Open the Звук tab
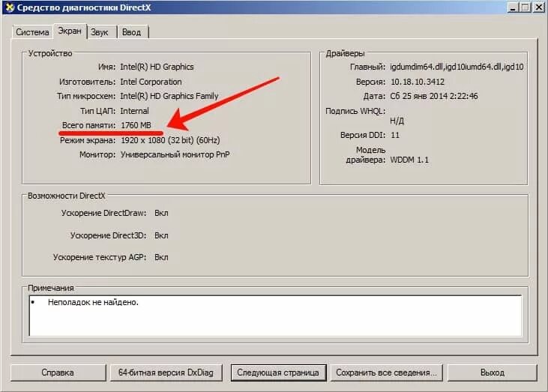Image resolution: width=548 pixels, height=392 pixels. coord(100,32)
